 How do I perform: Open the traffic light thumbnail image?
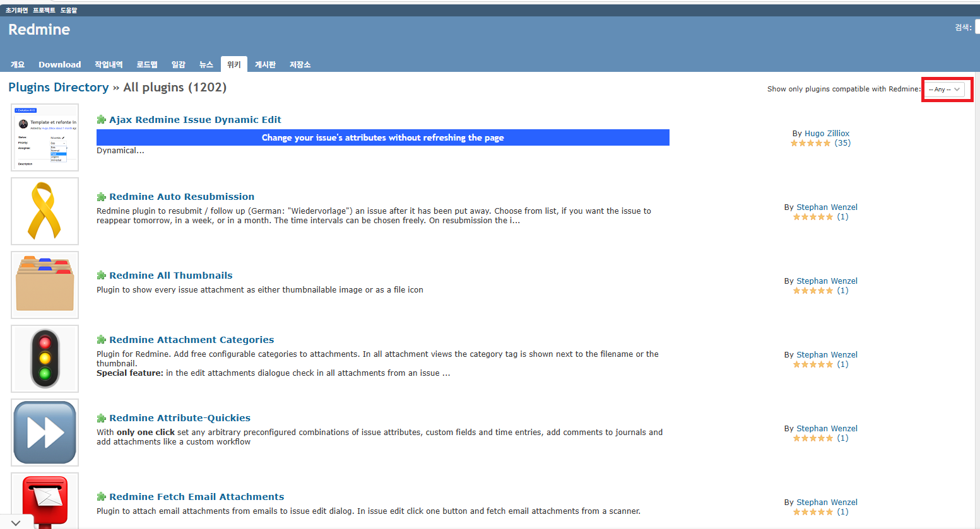point(45,359)
